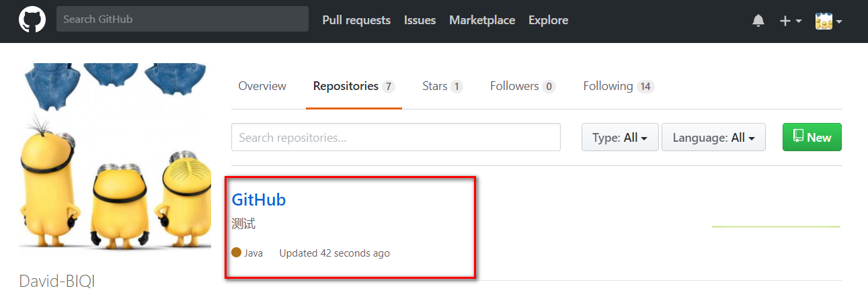Create a repository with New button

tap(812, 137)
